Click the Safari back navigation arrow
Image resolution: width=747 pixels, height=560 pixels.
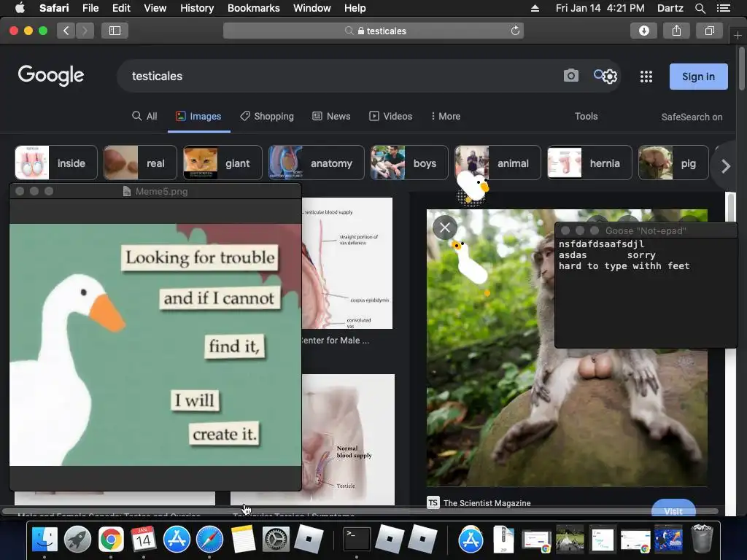tap(66, 31)
